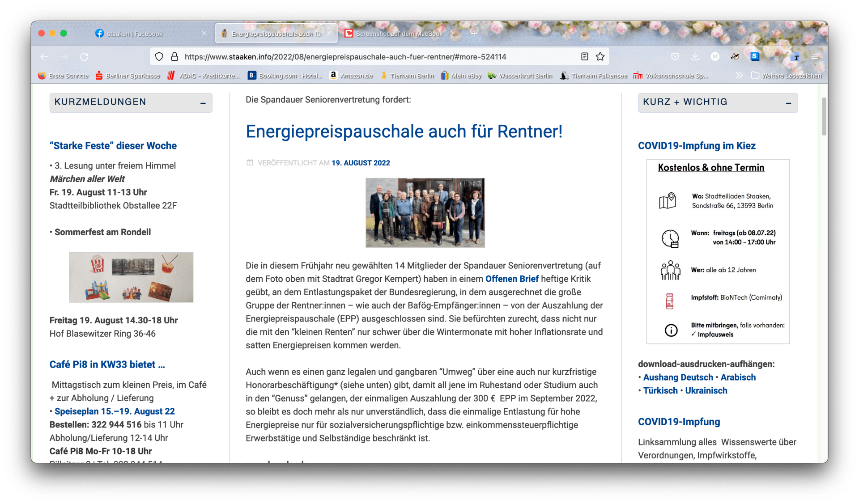Open the Offenen Brief link
Image resolution: width=859 pixels, height=504 pixels.
point(512,279)
